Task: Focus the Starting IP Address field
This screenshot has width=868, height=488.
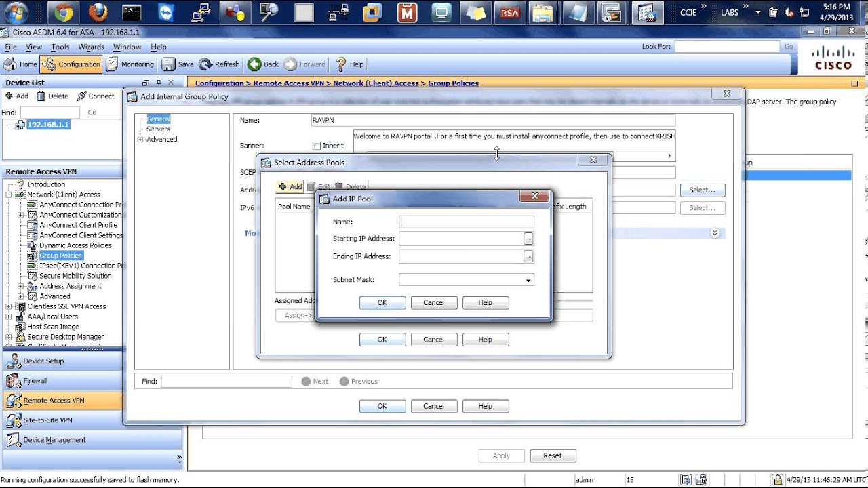Action: coord(461,239)
